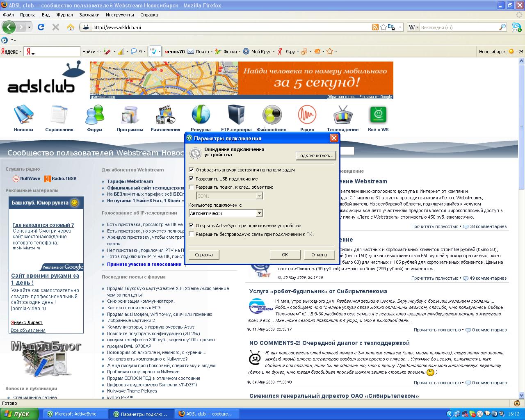Click the weather +24 icon
The width and height of the screenshot is (525, 420).
(511, 52)
